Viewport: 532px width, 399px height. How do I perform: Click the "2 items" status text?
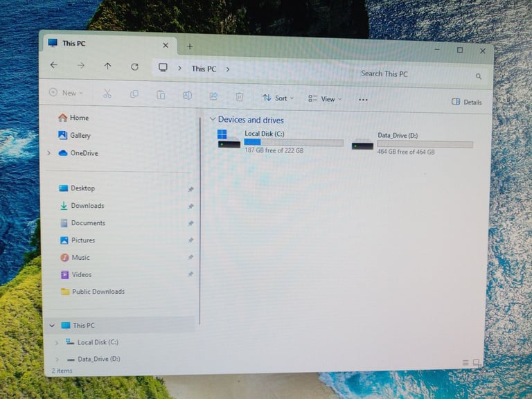62,371
